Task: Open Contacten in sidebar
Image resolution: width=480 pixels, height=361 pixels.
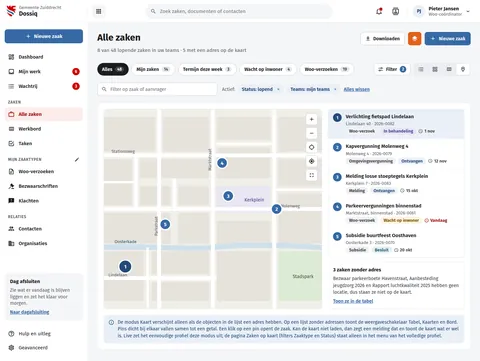Action: pos(44,229)
